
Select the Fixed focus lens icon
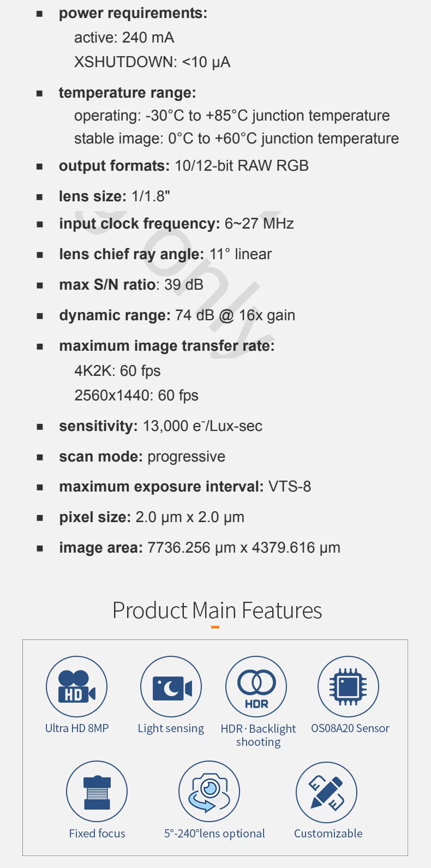click(97, 792)
